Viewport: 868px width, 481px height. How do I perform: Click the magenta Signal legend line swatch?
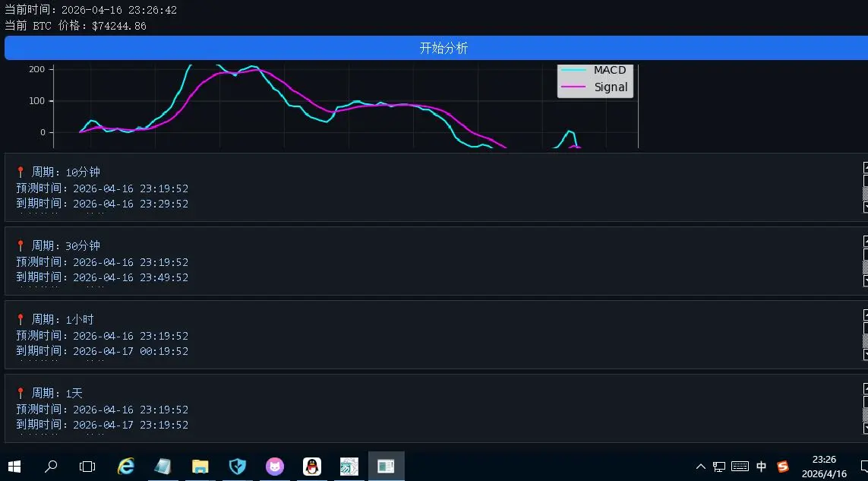[573, 87]
